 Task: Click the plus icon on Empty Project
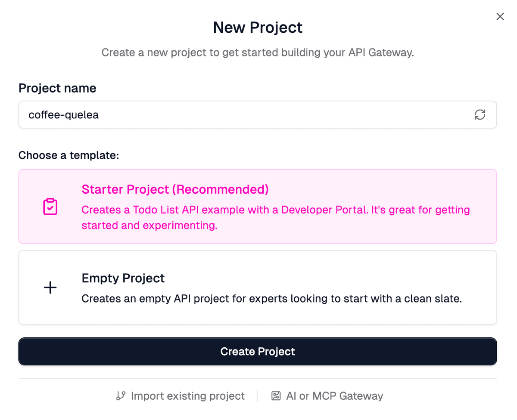(50, 287)
